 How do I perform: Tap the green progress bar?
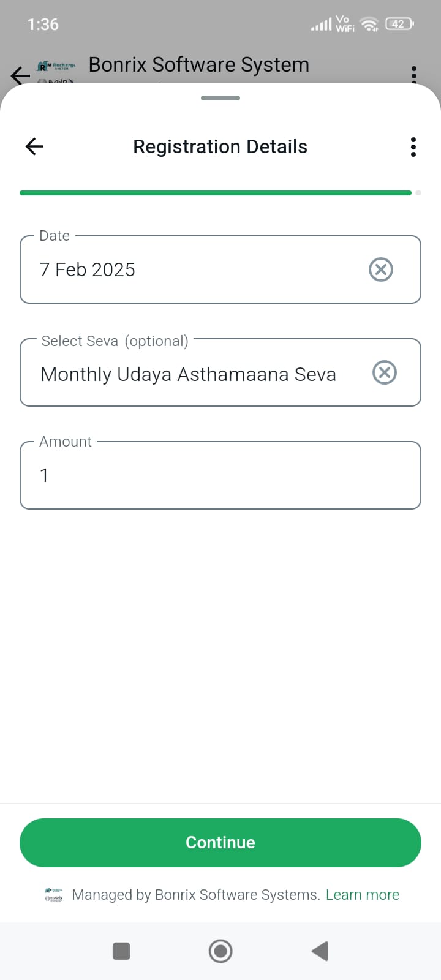216,193
